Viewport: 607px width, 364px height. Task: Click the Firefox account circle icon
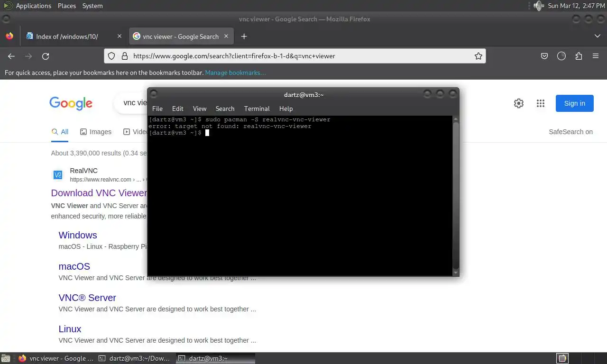[x=561, y=56]
